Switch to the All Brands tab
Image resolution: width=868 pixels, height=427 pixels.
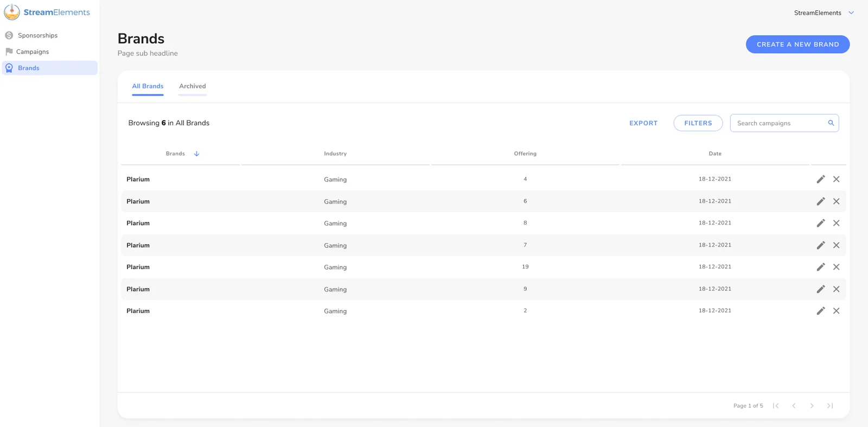click(x=148, y=86)
